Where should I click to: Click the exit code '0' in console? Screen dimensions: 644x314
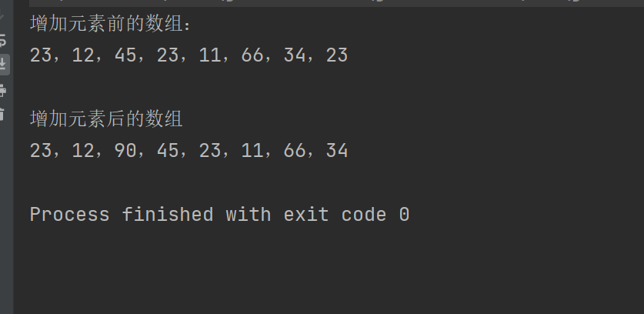point(404,215)
